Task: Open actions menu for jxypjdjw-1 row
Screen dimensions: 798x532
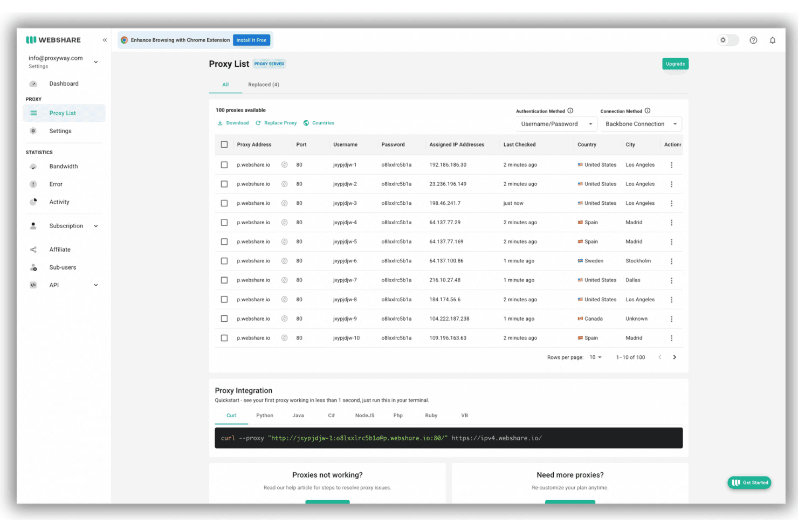Action: coord(671,165)
